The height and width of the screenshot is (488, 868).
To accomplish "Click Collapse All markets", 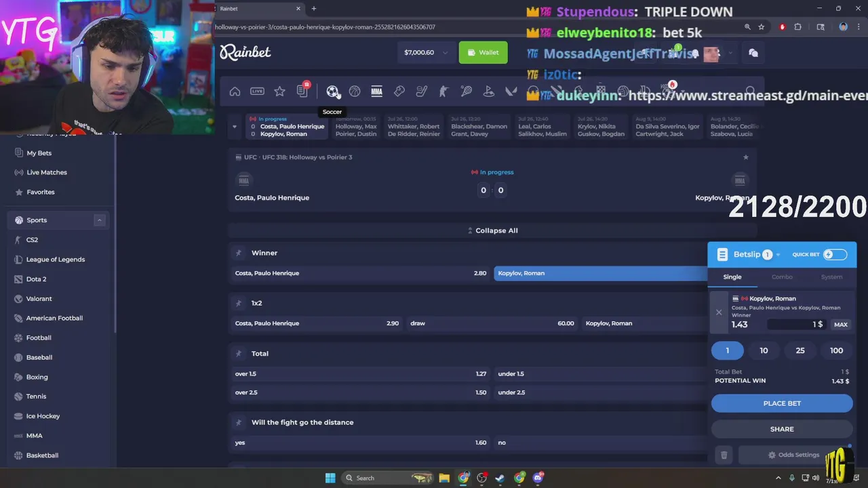I will (493, 230).
